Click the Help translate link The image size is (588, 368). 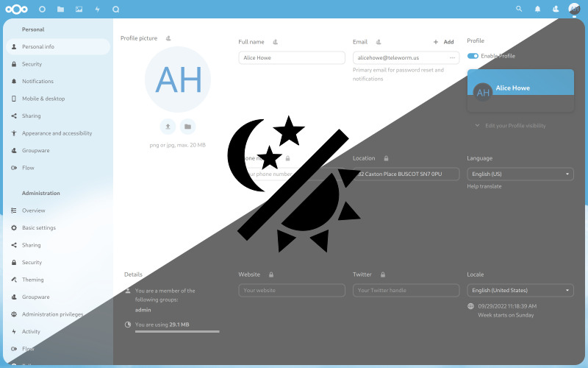pyautogui.click(x=484, y=186)
